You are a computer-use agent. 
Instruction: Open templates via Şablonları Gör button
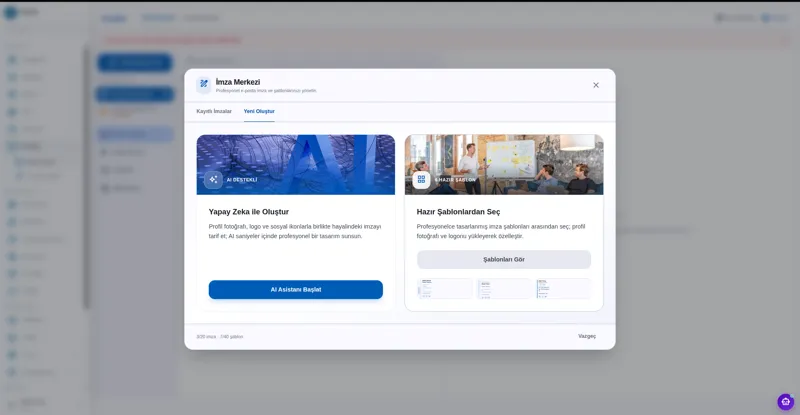504,259
